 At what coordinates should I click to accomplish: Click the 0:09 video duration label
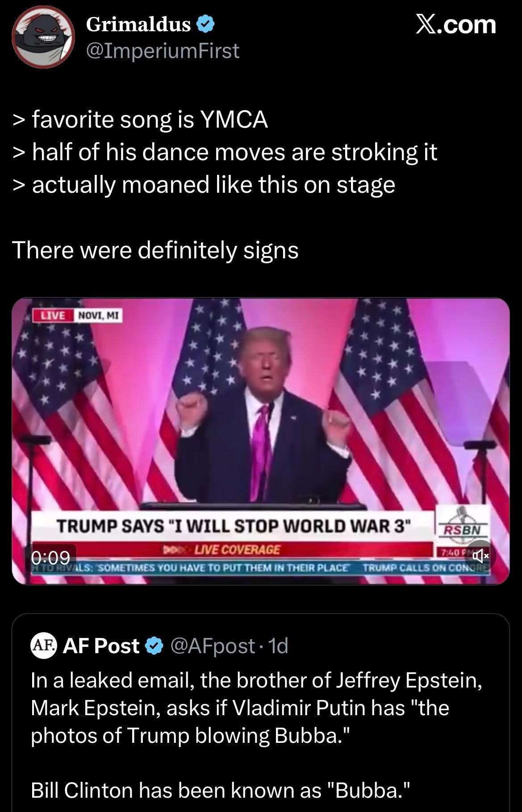click(51, 558)
